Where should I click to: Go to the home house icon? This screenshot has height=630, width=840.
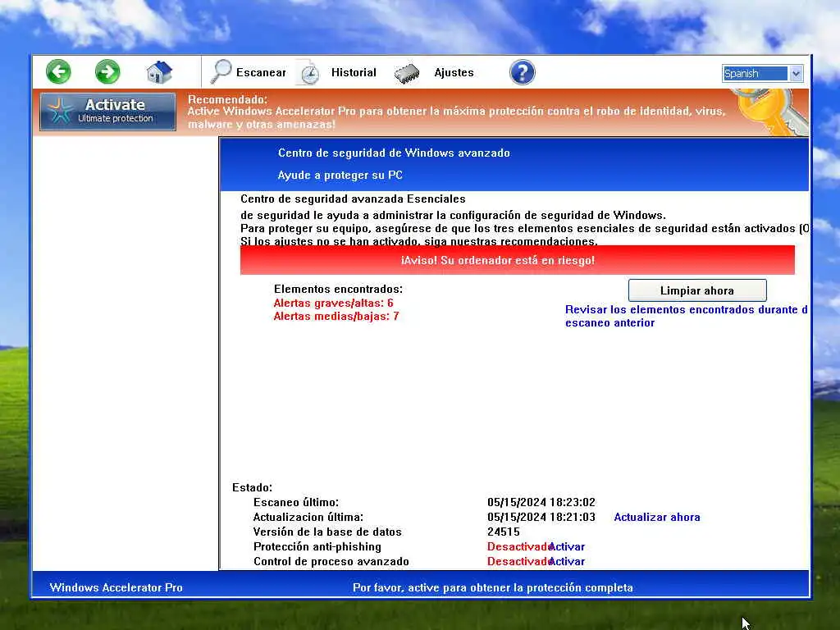159,72
